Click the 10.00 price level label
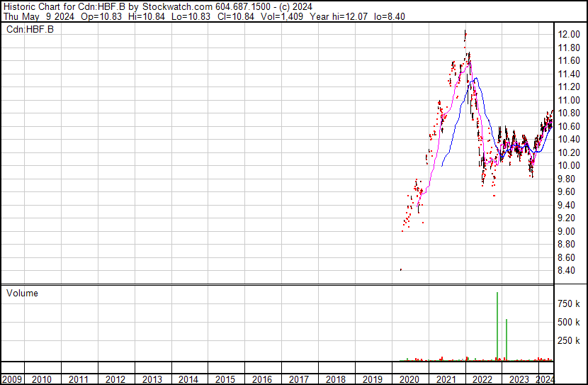This screenshot has width=588, height=385. point(570,166)
